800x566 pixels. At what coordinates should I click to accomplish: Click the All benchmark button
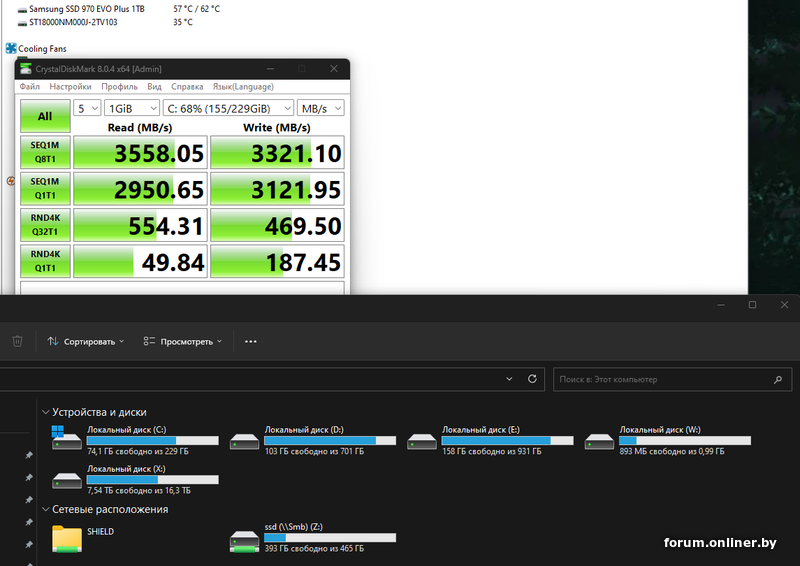point(45,116)
